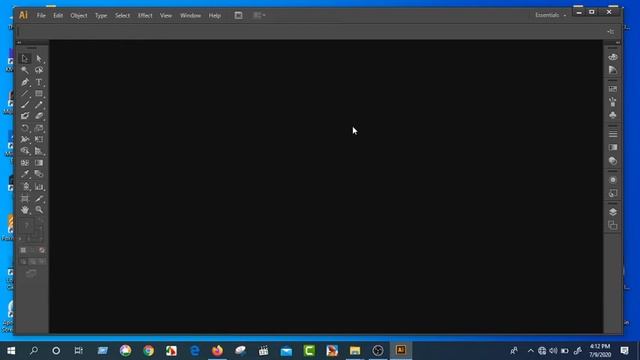Expand the Tools panel double arrow
Image resolution: width=640 pixels, height=360 pixels.
19,42
